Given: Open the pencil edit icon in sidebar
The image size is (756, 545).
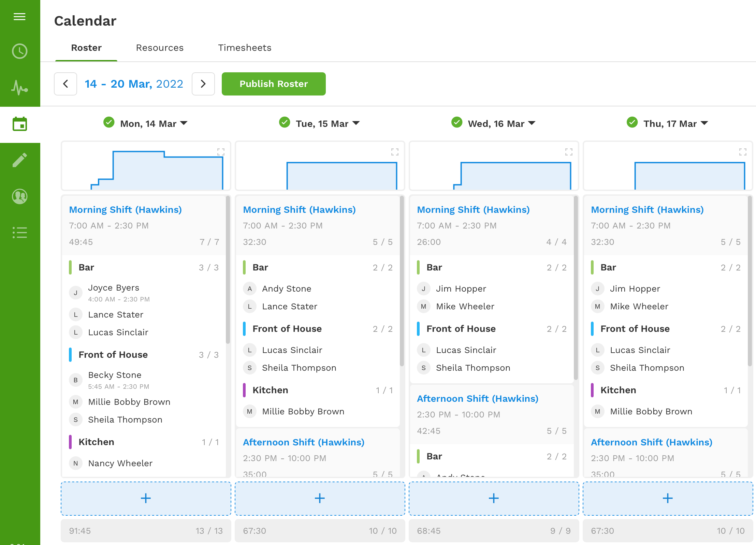Looking at the screenshot, I should 19,160.
